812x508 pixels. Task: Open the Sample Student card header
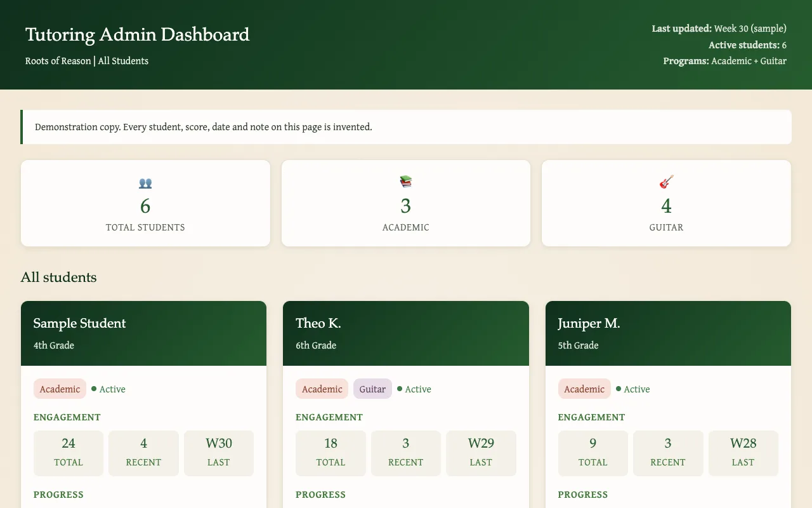143,333
